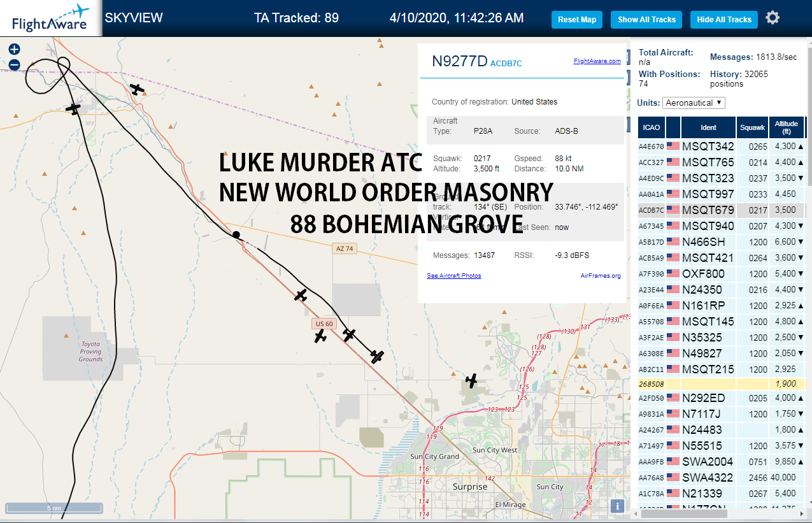
Task: Click the position value 33.746°, -112.469°
Action: click(587, 207)
